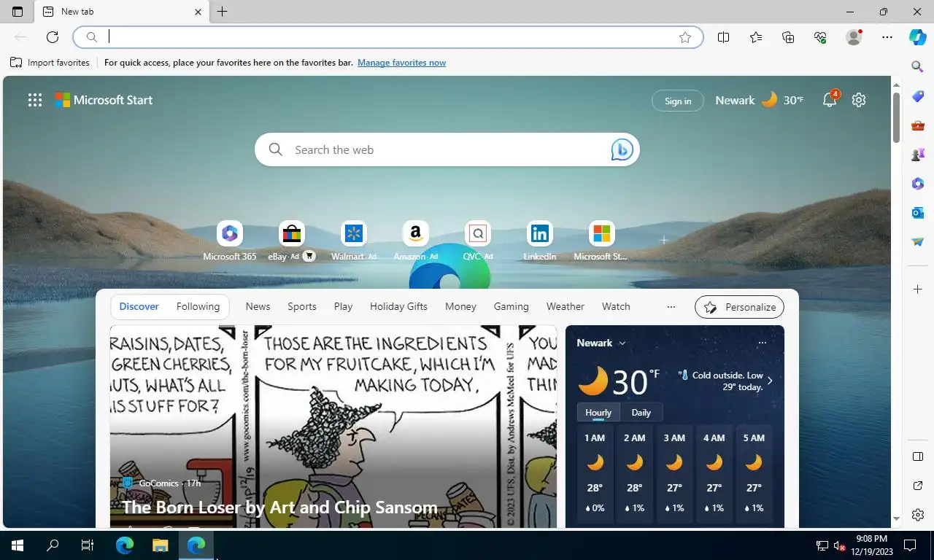Viewport: 934px width, 560px height.
Task: Open the notifications bell with badge 4
Action: (x=830, y=100)
